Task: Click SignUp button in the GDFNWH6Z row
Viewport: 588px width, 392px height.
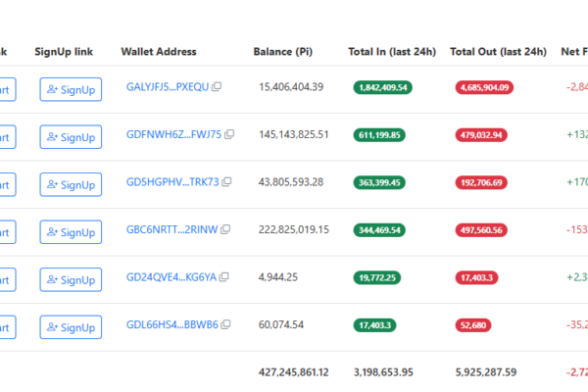Action: (71, 137)
